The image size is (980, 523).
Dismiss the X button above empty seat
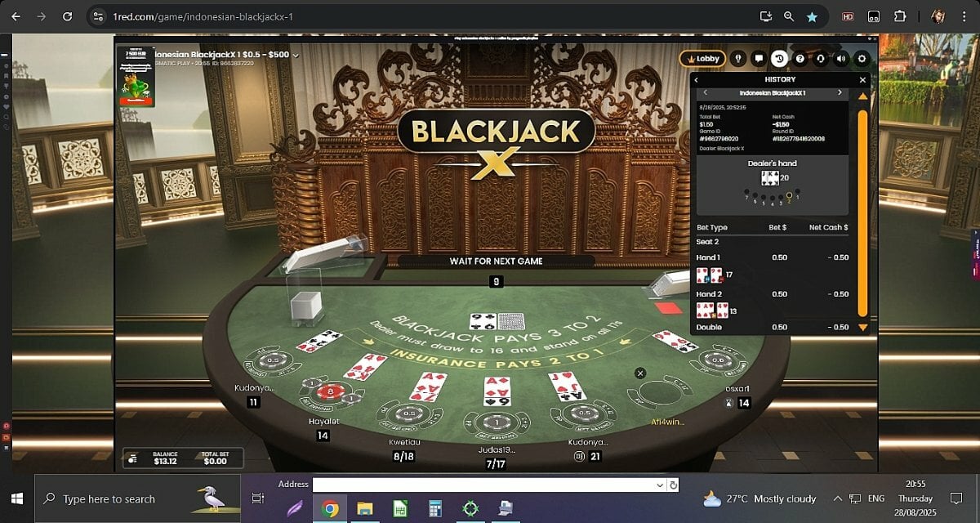point(640,373)
